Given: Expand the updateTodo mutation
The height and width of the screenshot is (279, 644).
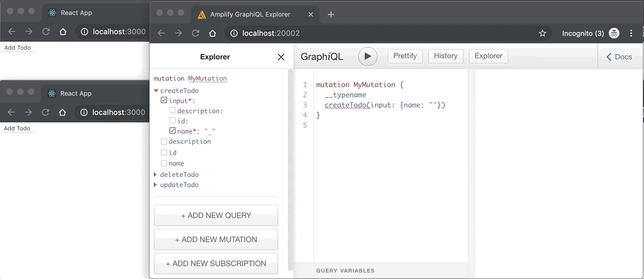Looking at the screenshot, I should [156, 185].
